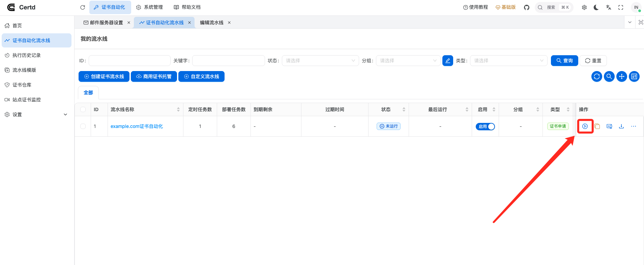Enter fullscreen with the header icon

(621, 7)
